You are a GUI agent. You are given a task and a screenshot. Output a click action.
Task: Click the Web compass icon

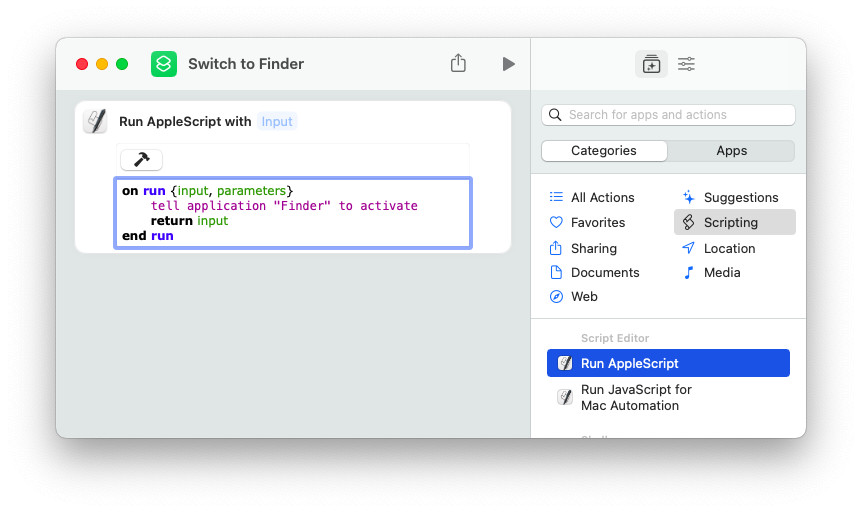pyautogui.click(x=556, y=297)
